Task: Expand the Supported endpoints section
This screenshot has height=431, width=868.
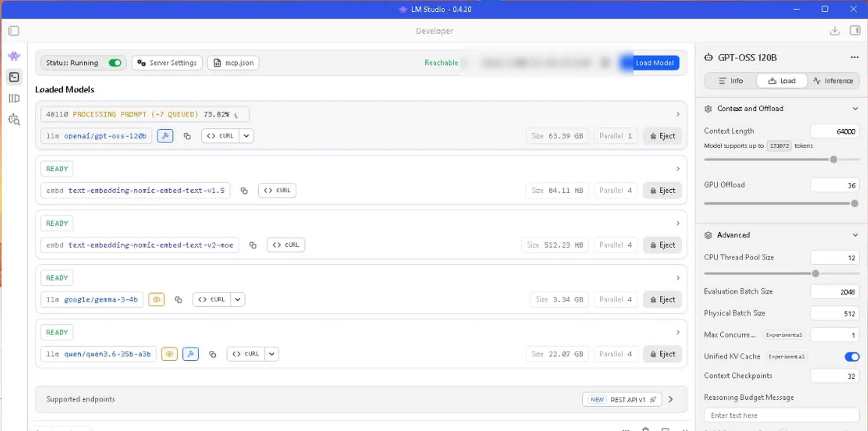Action: 671,399
